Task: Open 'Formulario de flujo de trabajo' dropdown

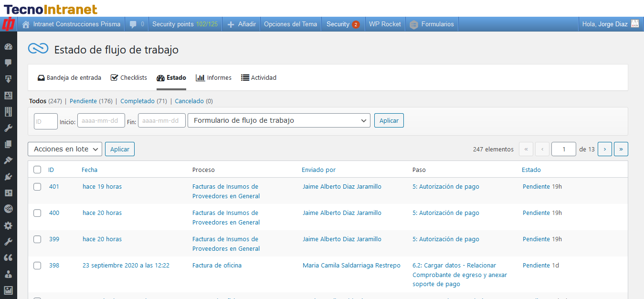Action: point(279,120)
